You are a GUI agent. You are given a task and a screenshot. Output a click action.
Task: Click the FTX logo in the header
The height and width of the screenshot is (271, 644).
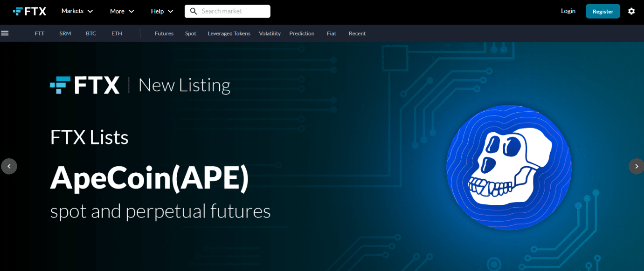pos(30,11)
